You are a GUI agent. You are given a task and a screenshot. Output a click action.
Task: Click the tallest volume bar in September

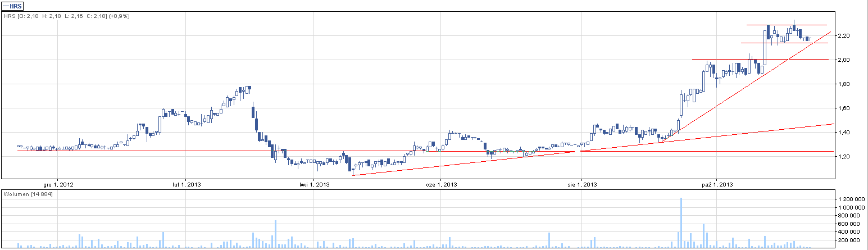click(681, 222)
